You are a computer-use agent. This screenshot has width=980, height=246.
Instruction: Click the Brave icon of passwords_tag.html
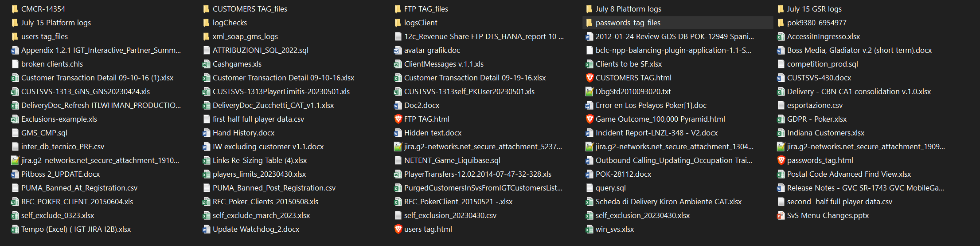[x=781, y=160]
